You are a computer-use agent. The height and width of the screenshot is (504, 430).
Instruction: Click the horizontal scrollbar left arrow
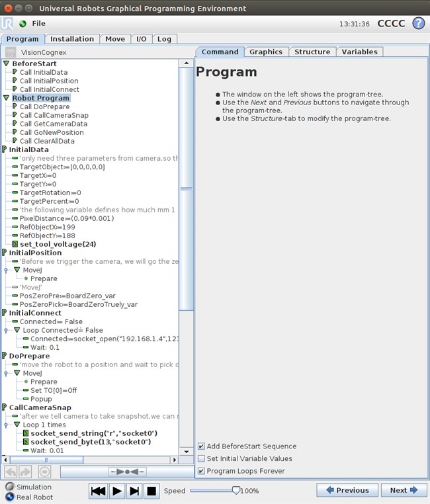coord(6,460)
